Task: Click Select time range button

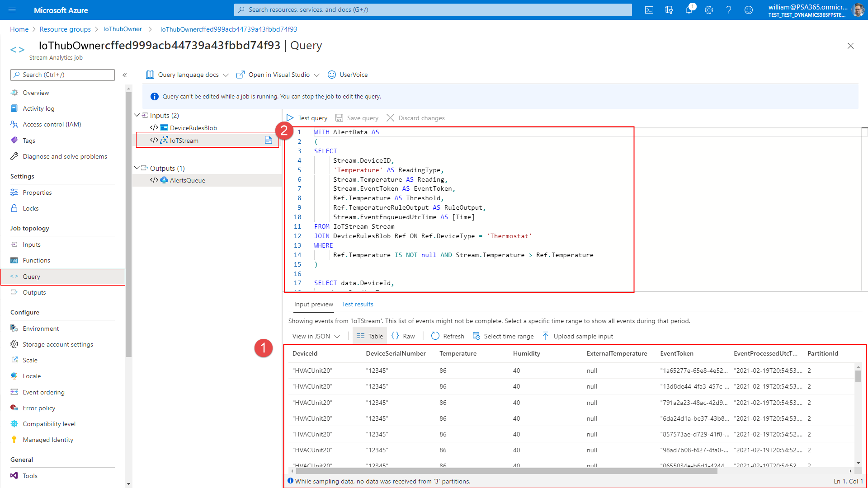Action: [509, 336]
